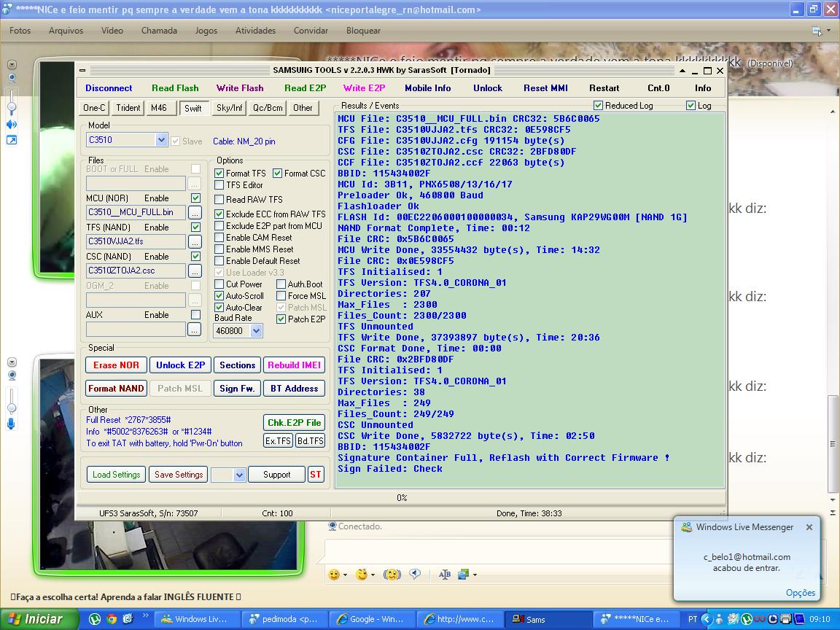Click the red infinity icon in system tray
The height and width of the screenshot is (630, 840).
[x=759, y=619]
